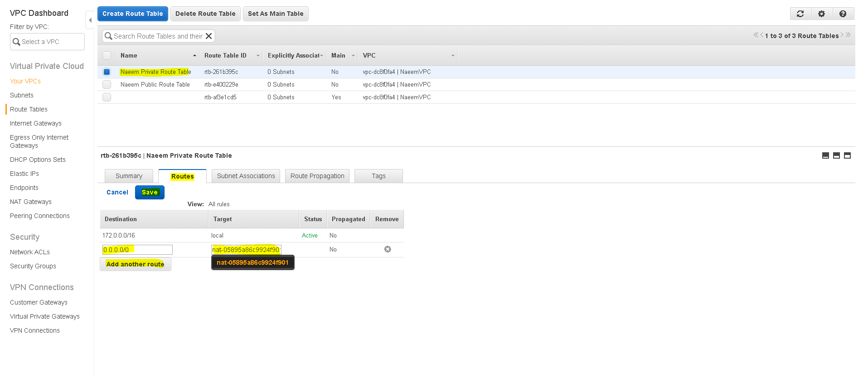Open Virtual Private Gateways in sidebar
The width and height of the screenshot is (868, 378).
pyautogui.click(x=45, y=316)
